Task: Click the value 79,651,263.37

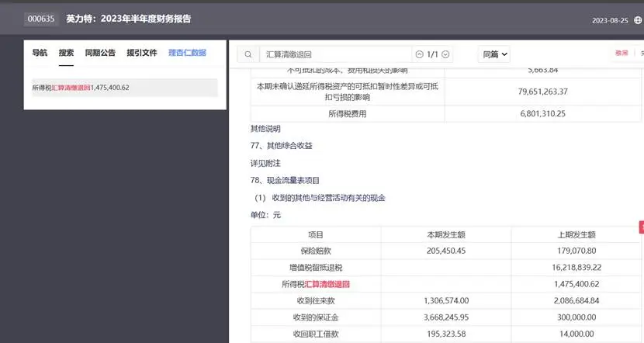Action: click(542, 92)
